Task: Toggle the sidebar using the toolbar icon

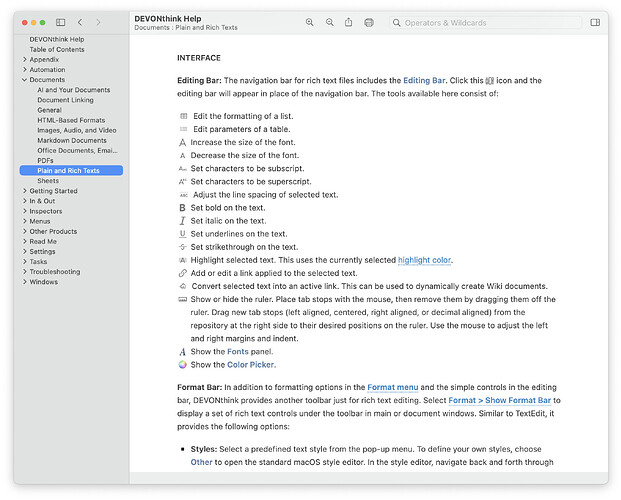Action: click(60, 22)
